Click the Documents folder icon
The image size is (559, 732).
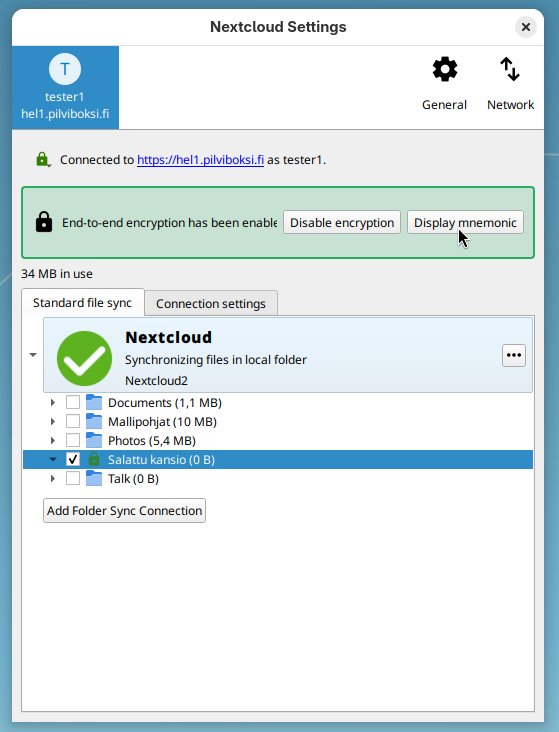[94, 402]
